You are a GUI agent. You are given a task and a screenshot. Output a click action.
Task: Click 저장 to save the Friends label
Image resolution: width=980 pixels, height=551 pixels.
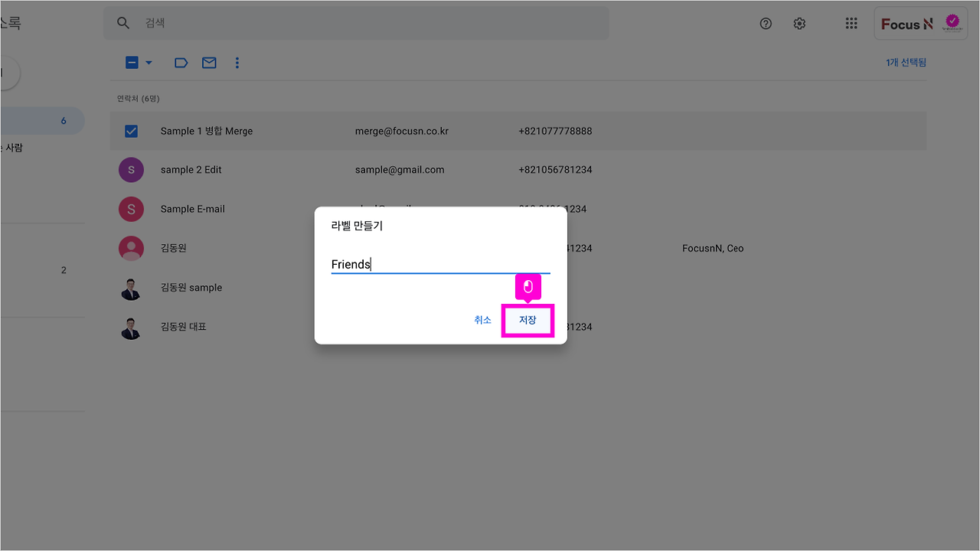(528, 320)
